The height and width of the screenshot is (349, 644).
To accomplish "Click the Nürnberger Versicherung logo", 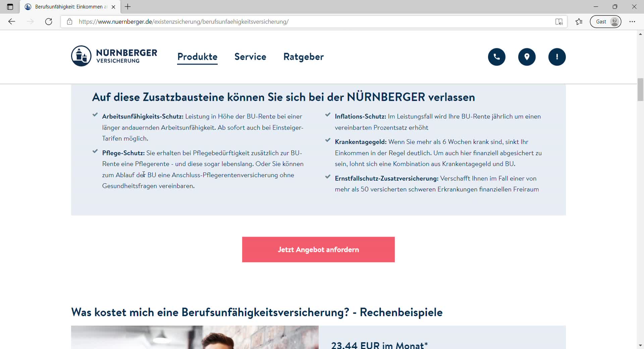I will (x=114, y=56).
